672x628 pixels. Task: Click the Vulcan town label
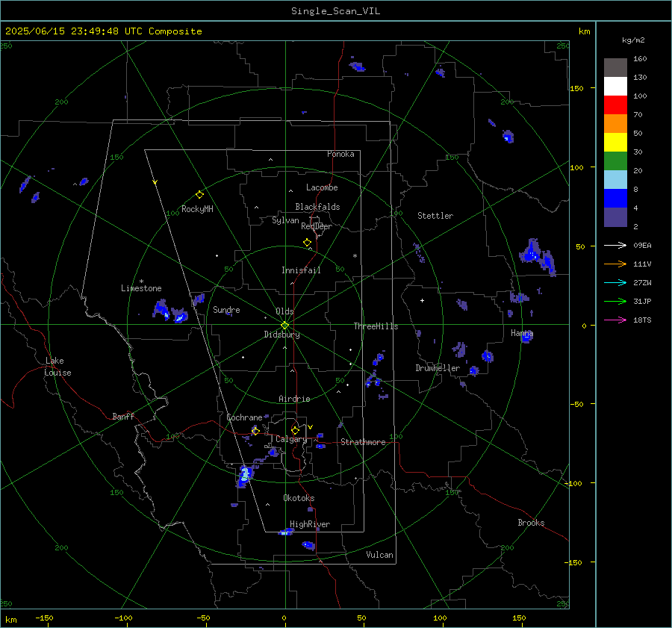[x=379, y=555]
